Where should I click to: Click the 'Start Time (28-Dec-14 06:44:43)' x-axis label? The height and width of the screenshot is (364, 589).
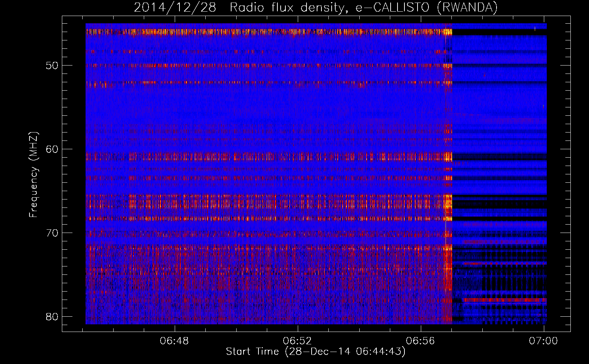tap(316, 352)
